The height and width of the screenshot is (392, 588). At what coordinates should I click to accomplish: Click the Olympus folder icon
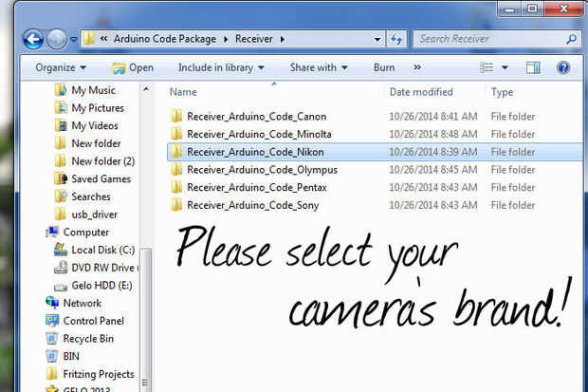tap(176, 169)
